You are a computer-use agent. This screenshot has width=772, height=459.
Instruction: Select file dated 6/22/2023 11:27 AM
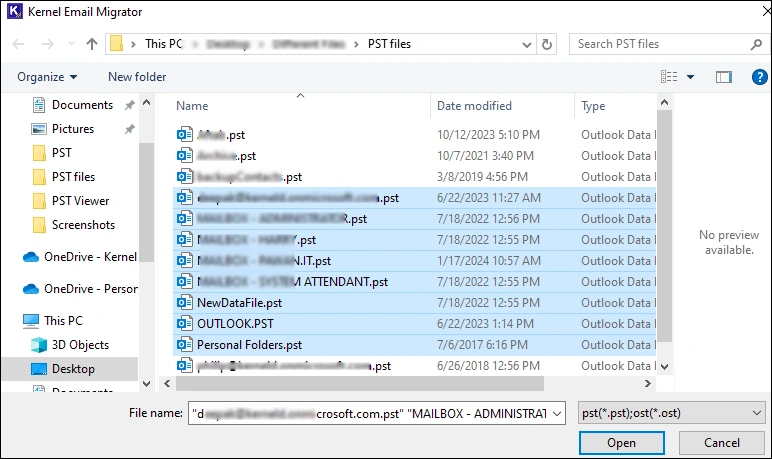414,198
